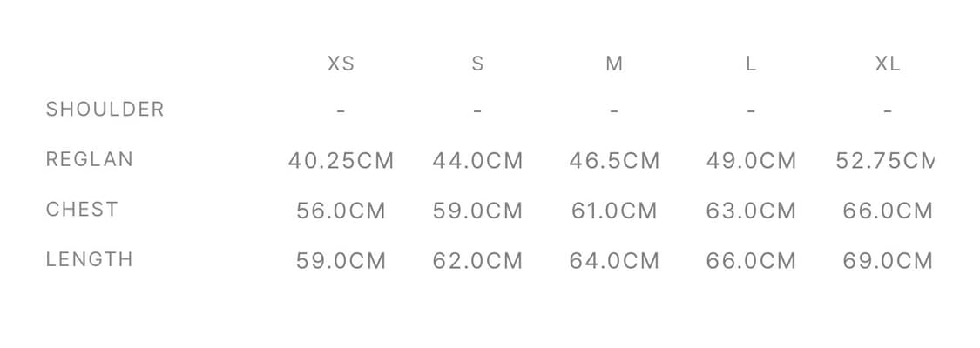Click the 69.0CM length value
Image resolution: width=980 pixels, height=348 pixels.
pos(888,261)
